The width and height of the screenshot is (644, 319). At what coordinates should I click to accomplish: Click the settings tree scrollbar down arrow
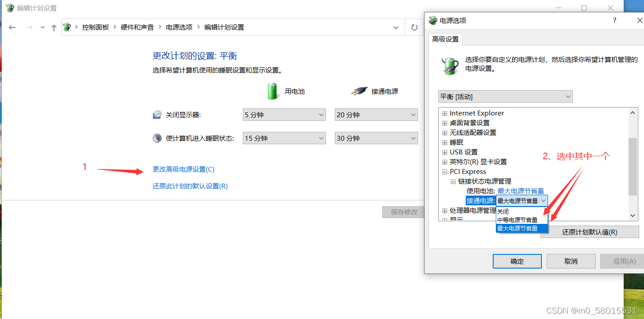[633, 215]
